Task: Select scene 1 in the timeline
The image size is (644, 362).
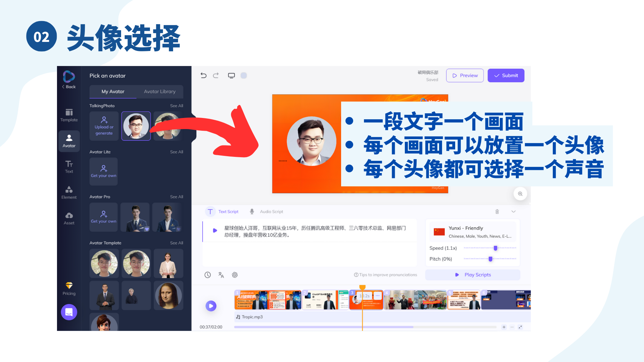Action: pyautogui.click(x=268, y=300)
